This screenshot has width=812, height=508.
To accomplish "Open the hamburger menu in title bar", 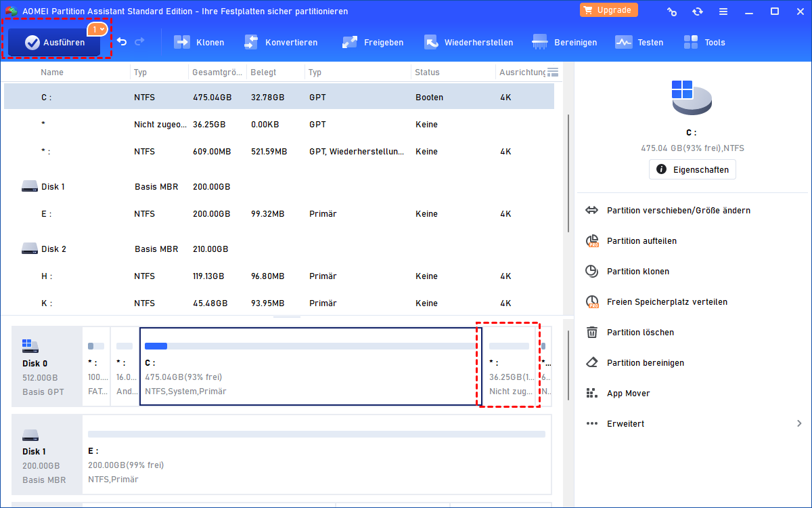I will coord(723,12).
